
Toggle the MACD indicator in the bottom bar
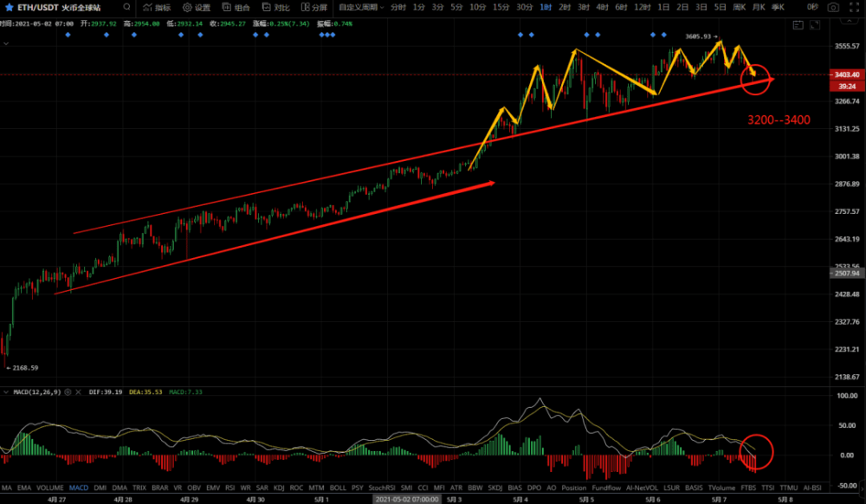click(79, 488)
